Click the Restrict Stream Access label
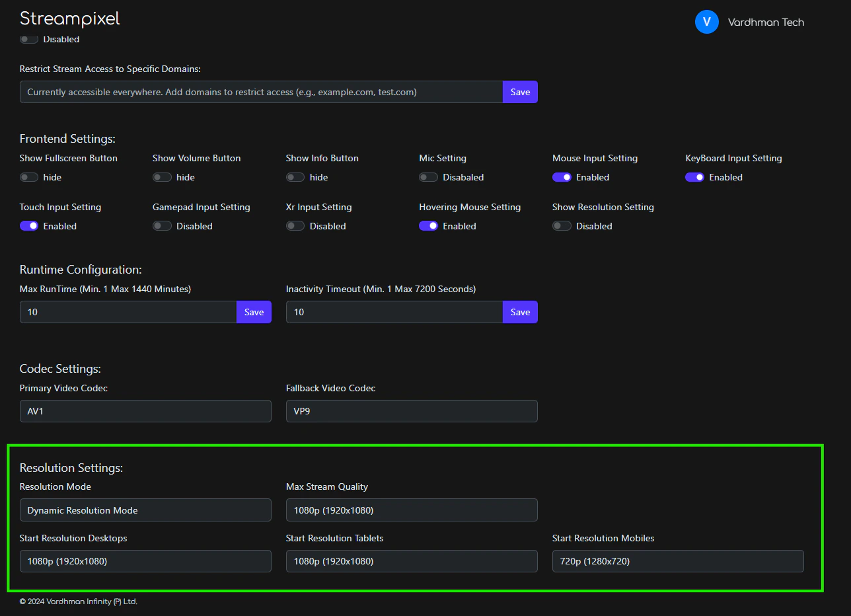This screenshot has height=616, width=851. coord(110,69)
